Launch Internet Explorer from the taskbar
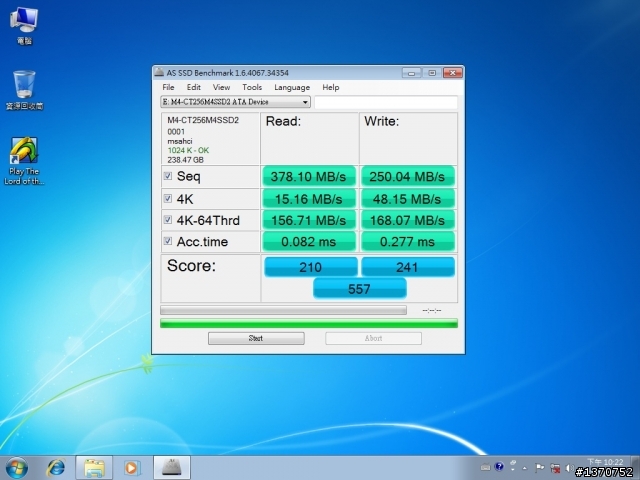 coord(56,468)
